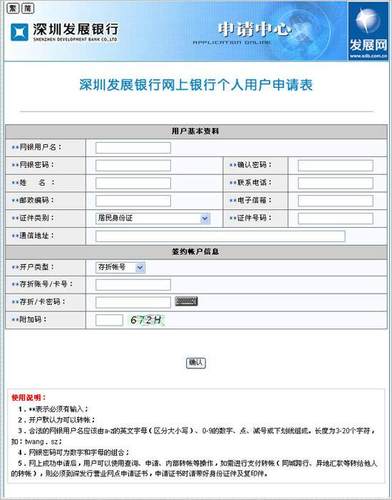The image size is (392, 500).
Task: Click the Shenzhen Development Bank logo
Action: 64,32
